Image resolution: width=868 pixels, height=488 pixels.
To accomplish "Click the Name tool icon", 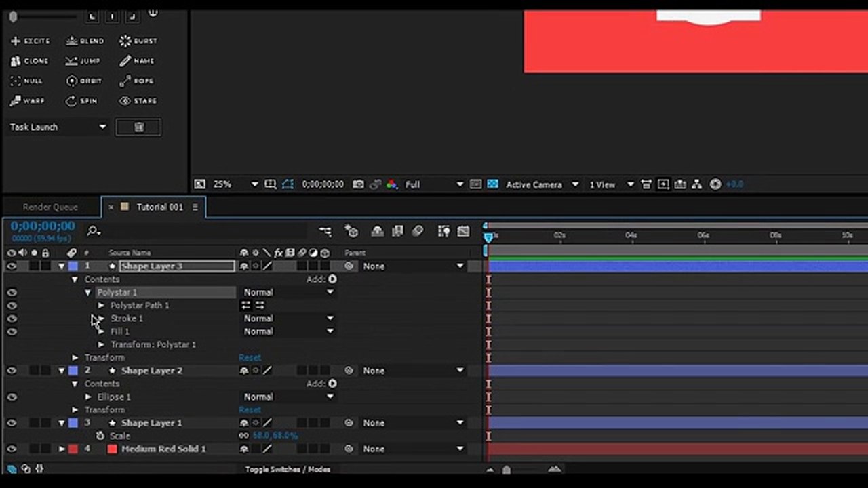I will click(125, 61).
